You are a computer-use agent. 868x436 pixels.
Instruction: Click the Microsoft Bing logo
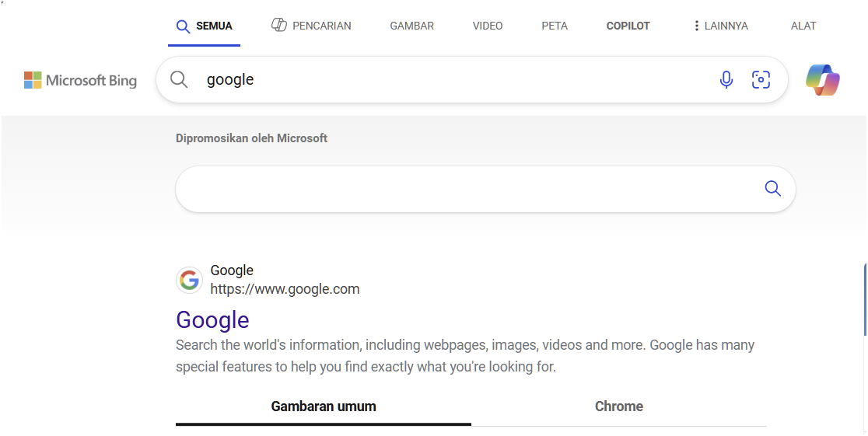pos(80,80)
